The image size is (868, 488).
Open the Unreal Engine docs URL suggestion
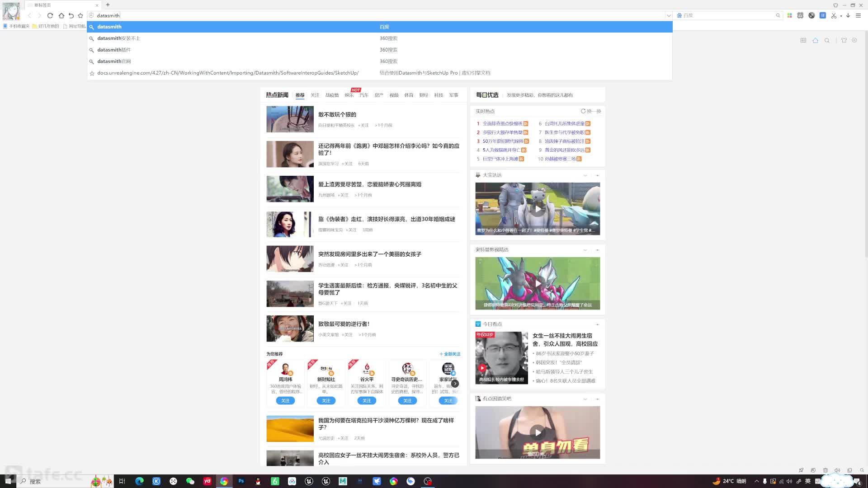[x=379, y=73]
